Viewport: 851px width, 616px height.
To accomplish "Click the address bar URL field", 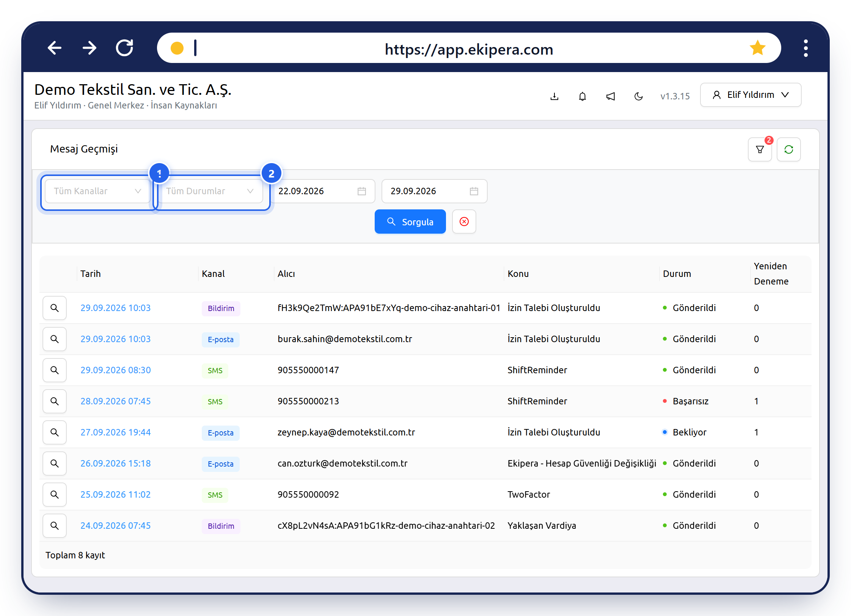I will (x=469, y=48).
